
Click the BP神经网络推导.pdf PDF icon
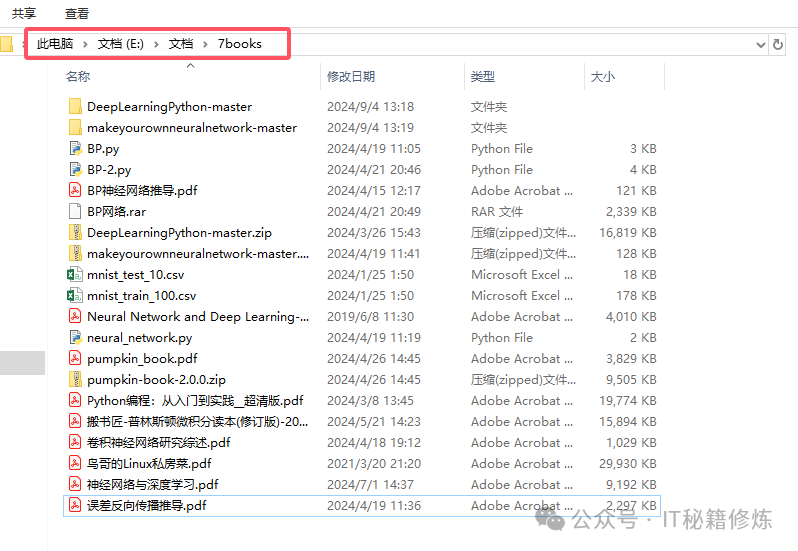[x=75, y=191]
